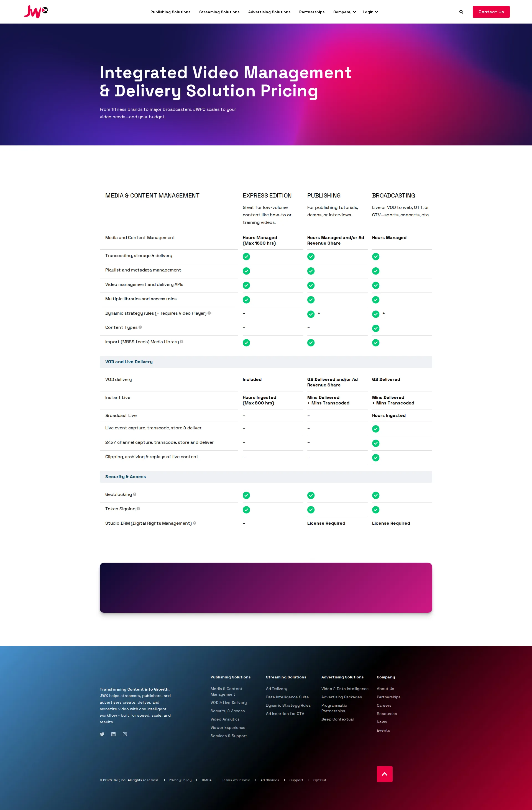Image resolution: width=532 pixels, height=810 pixels.
Task: Click Broadcasting checkmark for 24x7 channel capture row
Action: point(376,443)
